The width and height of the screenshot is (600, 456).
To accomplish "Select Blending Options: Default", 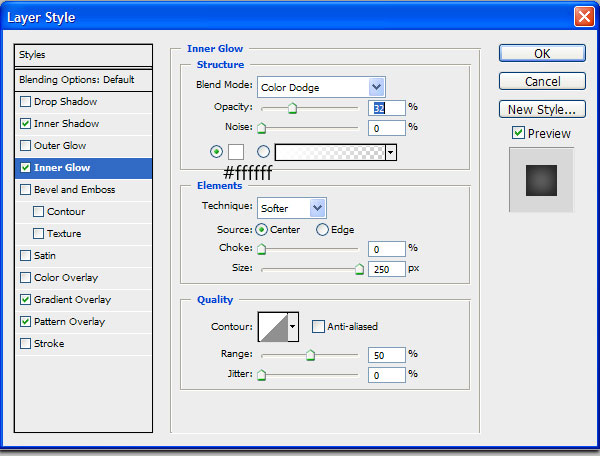I will click(83, 80).
